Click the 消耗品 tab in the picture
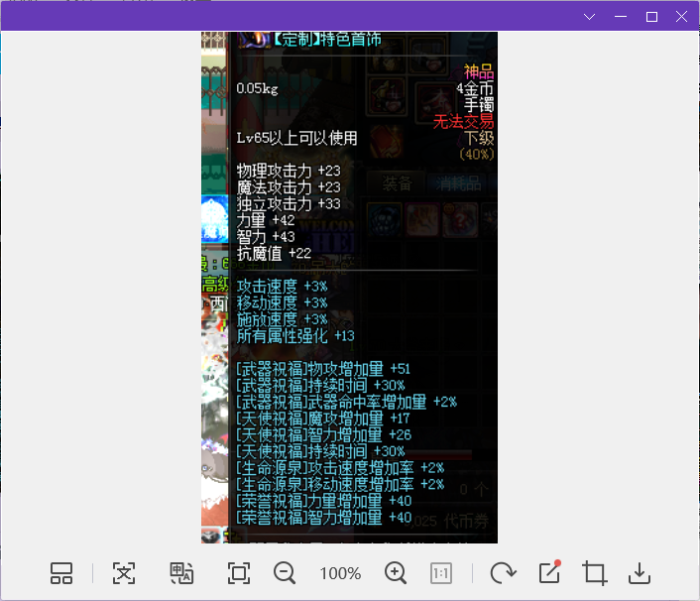The height and width of the screenshot is (601, 700). (460, 183)
